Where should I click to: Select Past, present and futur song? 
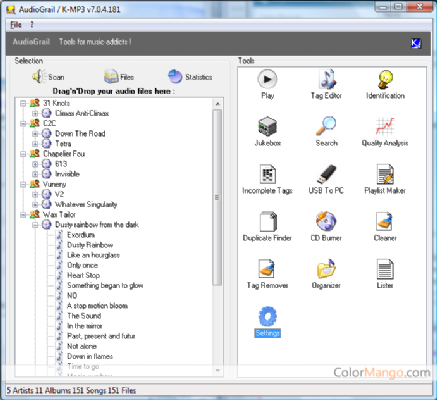click(x=101, y=336)
